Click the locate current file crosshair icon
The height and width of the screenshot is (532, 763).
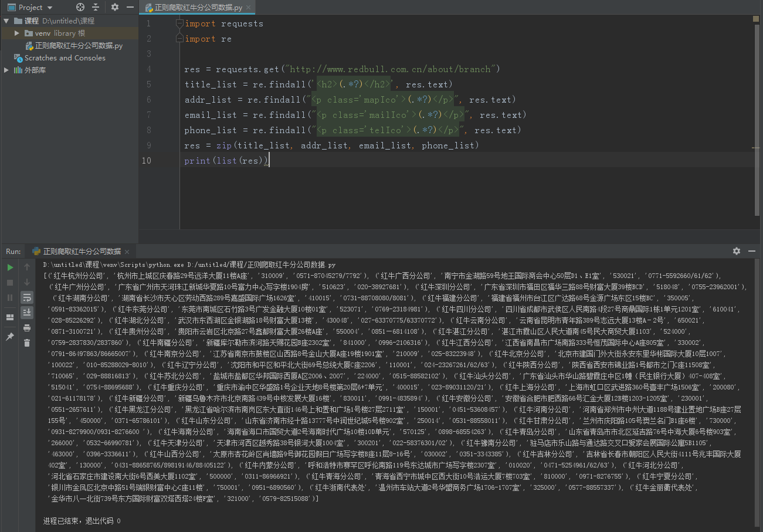click(x=80, y=8)
